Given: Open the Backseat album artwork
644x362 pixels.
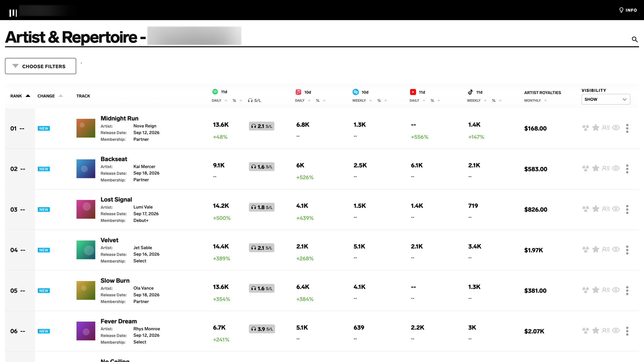Looking at the screenshot, I should coord(86,169).
